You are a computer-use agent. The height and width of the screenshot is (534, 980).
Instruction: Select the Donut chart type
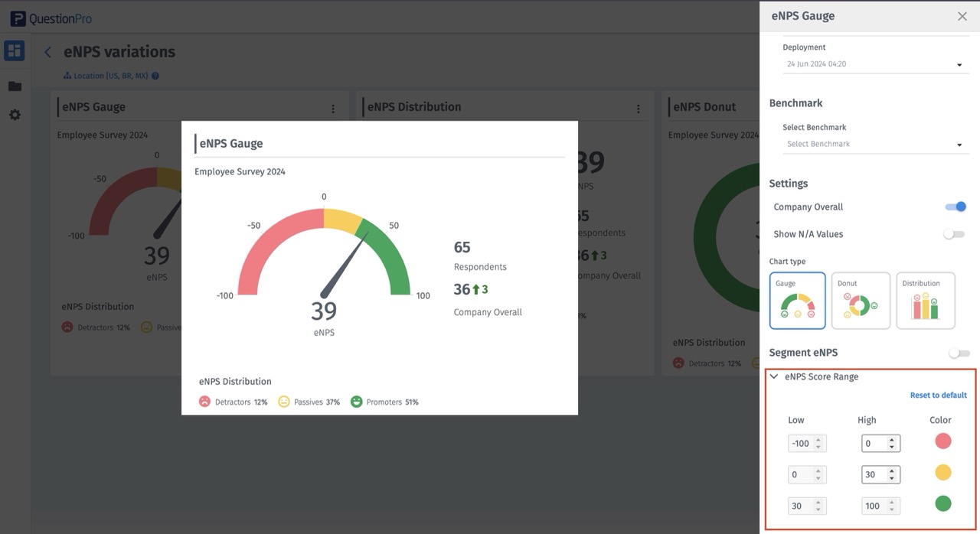click(861, 301)
